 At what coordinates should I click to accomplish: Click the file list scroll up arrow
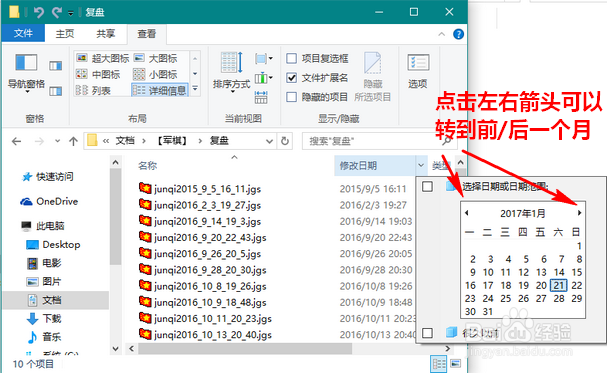[460, 162]
